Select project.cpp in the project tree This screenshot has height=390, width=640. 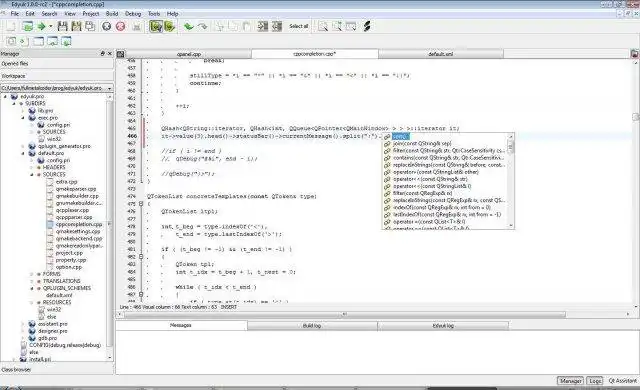pyautogui.click(x=69, y=253)
